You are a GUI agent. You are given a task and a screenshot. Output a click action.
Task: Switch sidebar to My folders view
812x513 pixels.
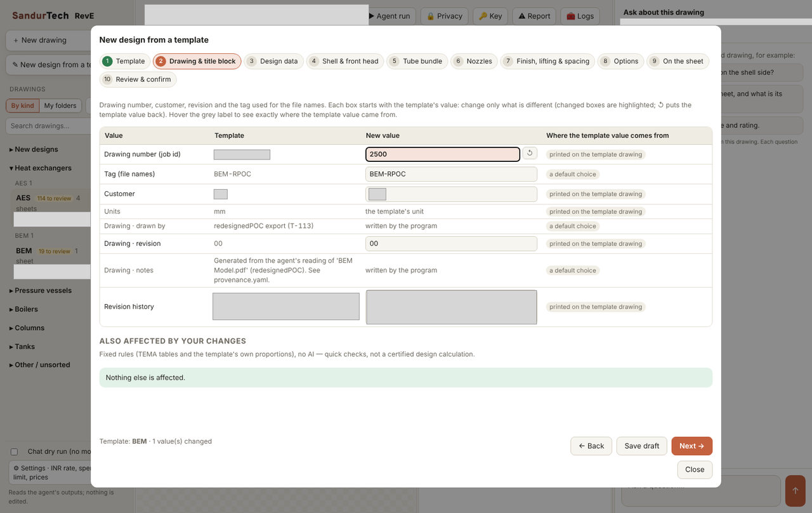[x=60, y=106]
